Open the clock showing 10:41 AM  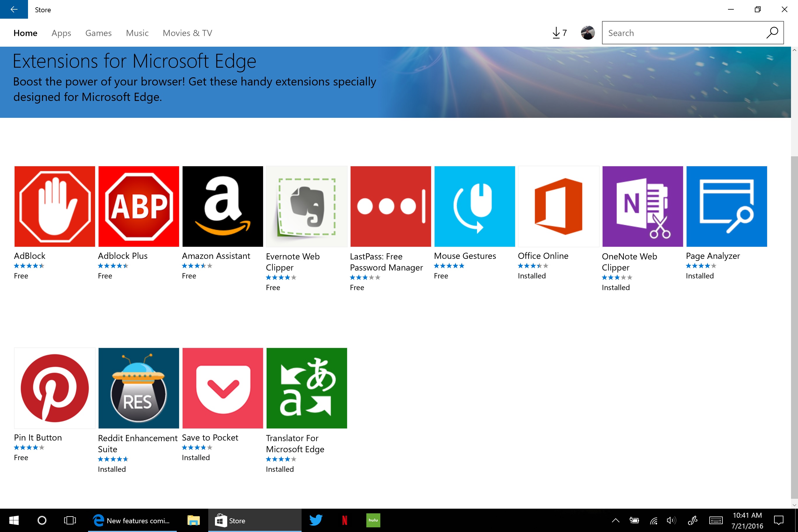pos(747,520)
